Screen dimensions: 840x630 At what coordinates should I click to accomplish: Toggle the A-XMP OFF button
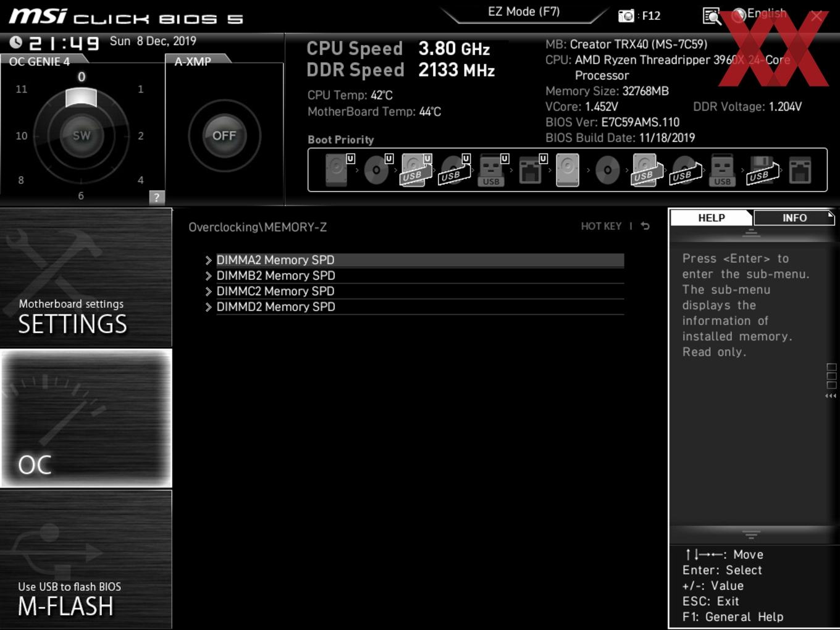coord(224,135)
